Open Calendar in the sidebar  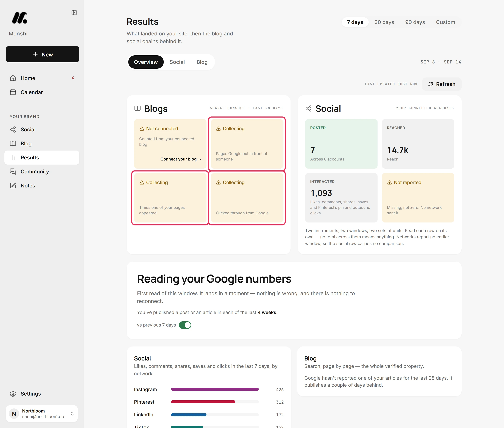[x=42, y=92]
